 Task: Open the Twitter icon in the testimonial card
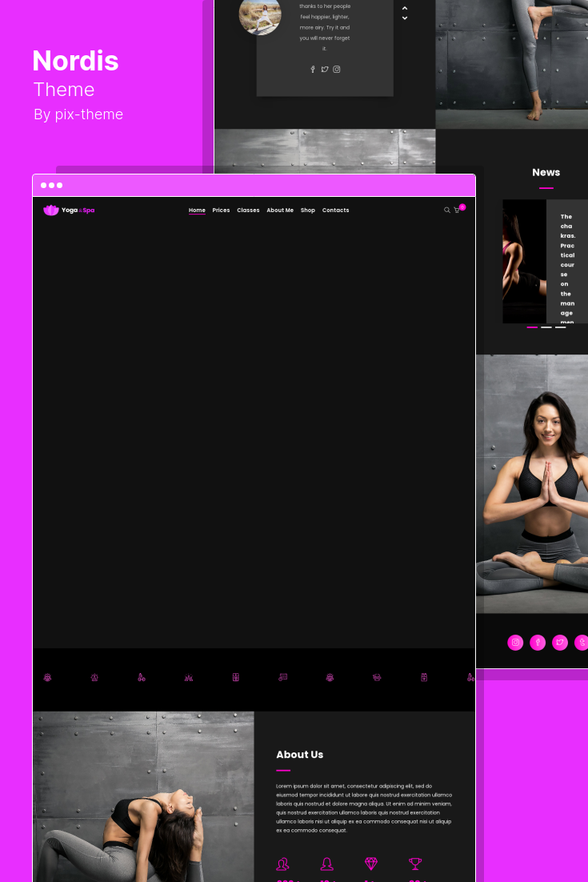point(324,69)
